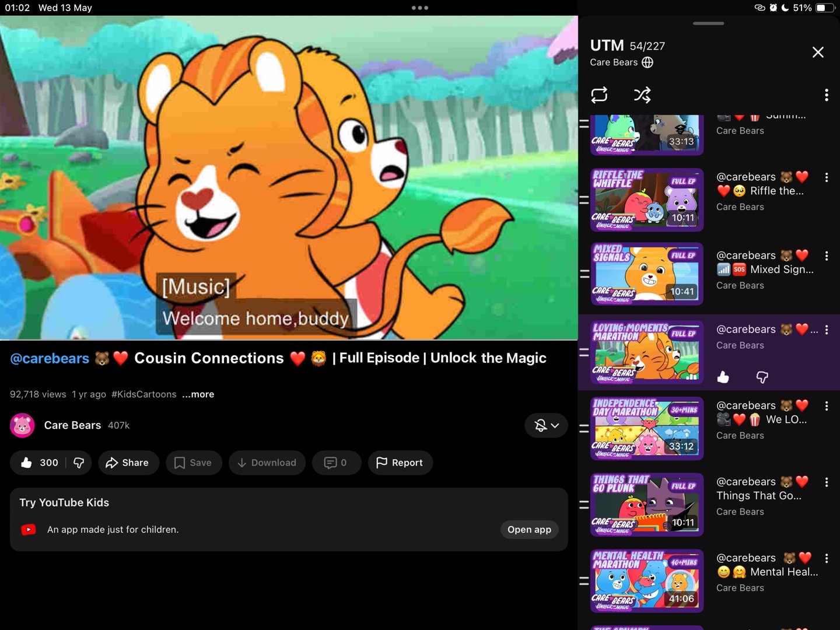Screen dimensions: 840x630
Task: Open Care Bears channel name link
Action: click(x=72, y=425)
